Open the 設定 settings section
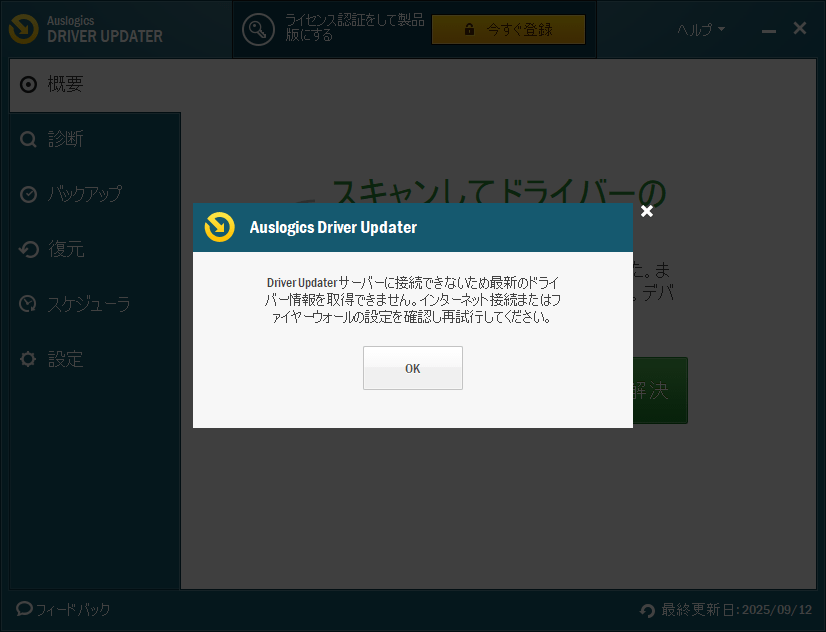Screen dimensions: 826x632 (x=95, y=359)
